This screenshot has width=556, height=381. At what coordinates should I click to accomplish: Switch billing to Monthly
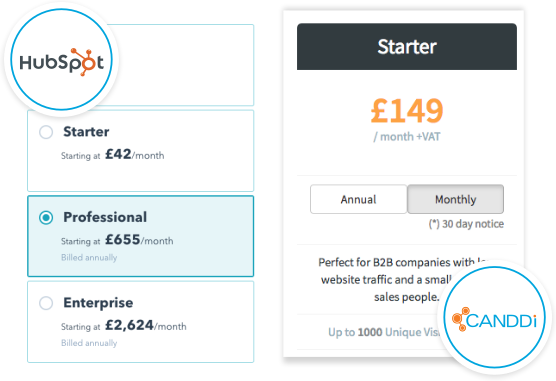455,199
